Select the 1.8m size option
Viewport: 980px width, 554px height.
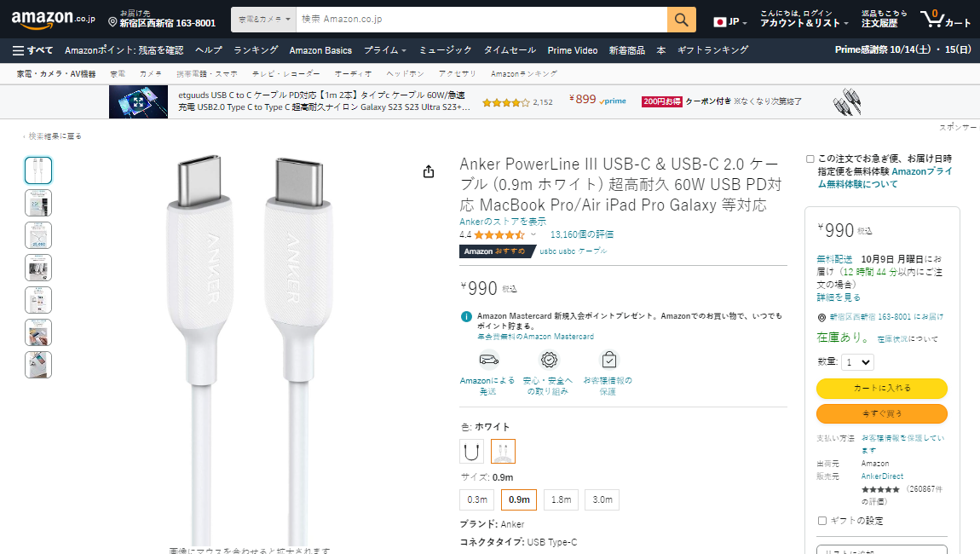click(562, 499)
